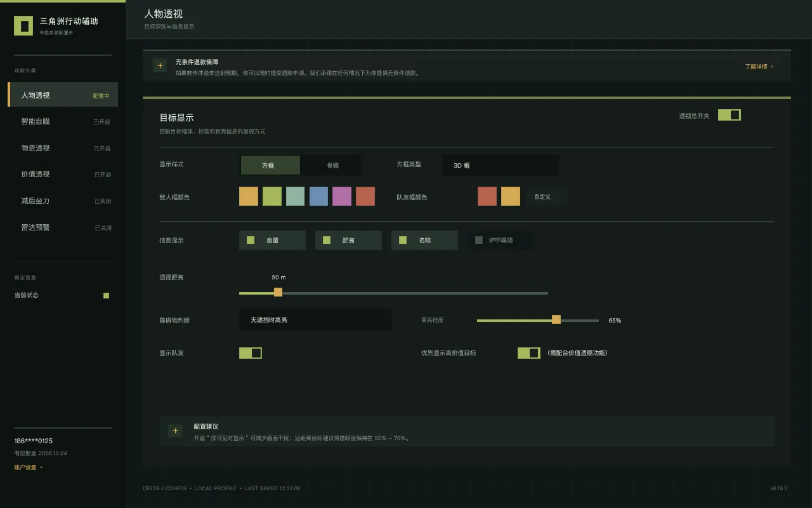Open the 账户设置 link
Viewport: 812px width, 508px height.
point(29,467)
